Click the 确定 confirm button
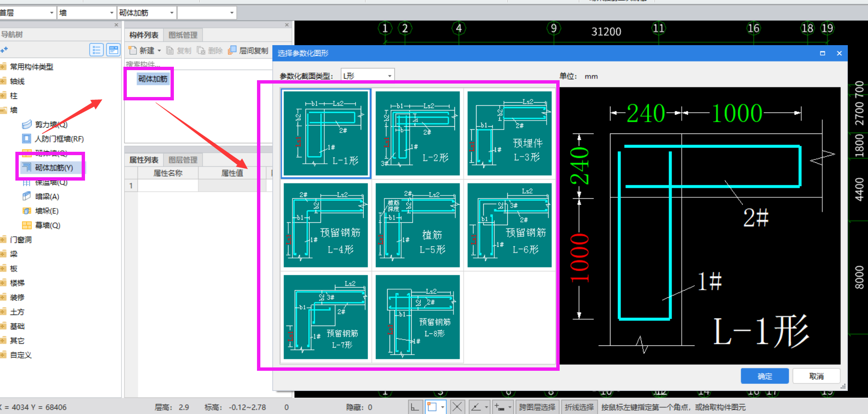Image resolution: width=868 pixels, height=414 pixels. [765, 376]
